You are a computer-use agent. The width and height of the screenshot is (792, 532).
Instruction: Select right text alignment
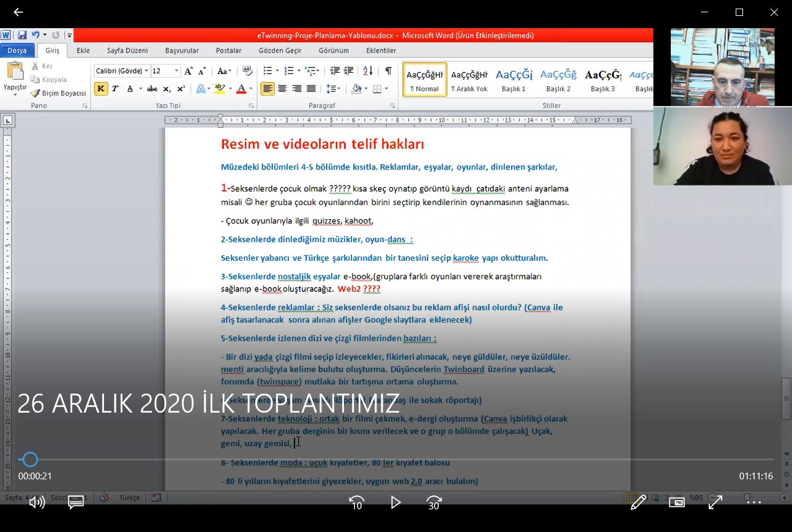(297, 89)
